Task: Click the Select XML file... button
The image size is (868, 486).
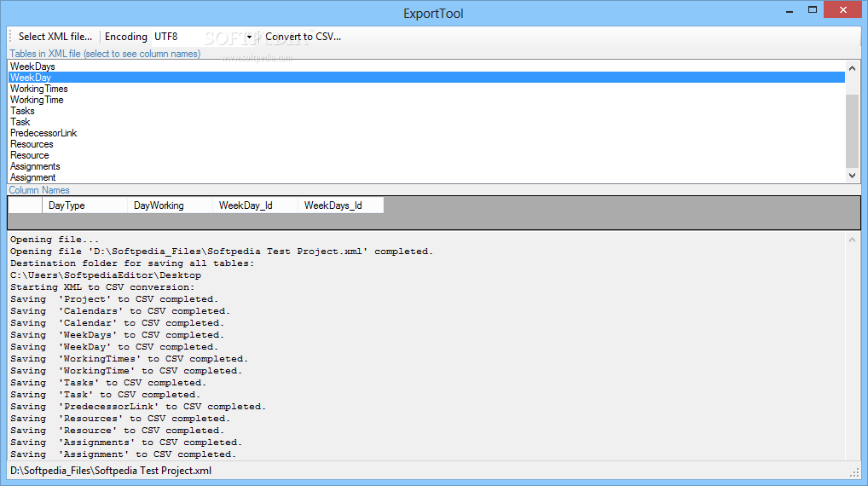Action: (x=55, y=37)
